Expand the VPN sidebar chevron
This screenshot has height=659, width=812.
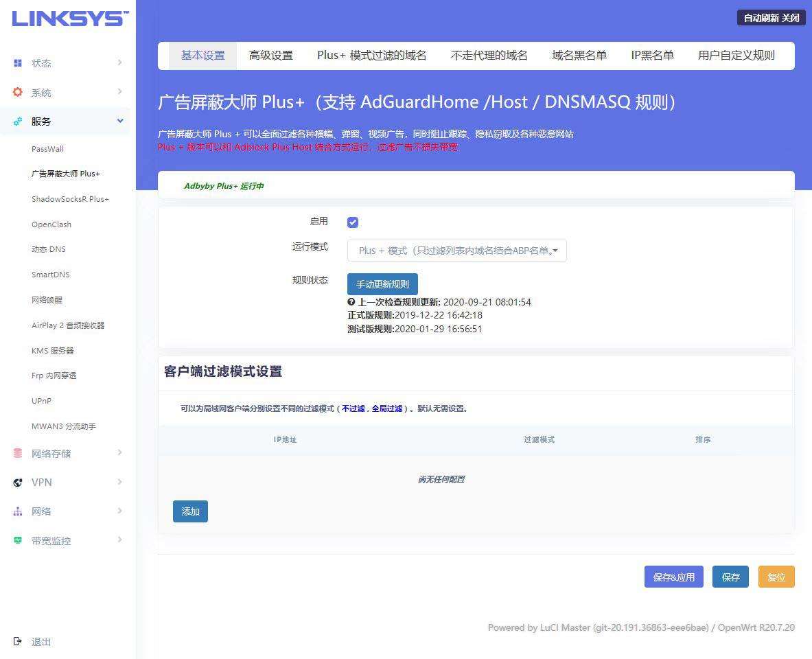pos(120,483)
